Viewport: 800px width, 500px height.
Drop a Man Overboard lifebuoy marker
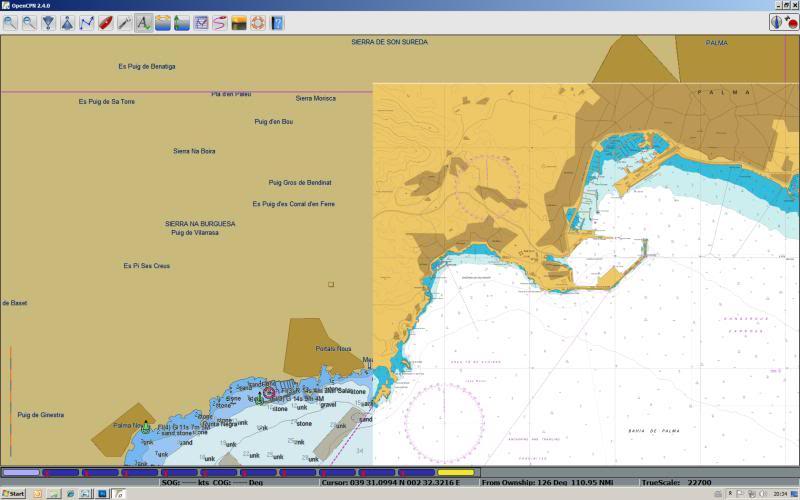tap(258, 22)
